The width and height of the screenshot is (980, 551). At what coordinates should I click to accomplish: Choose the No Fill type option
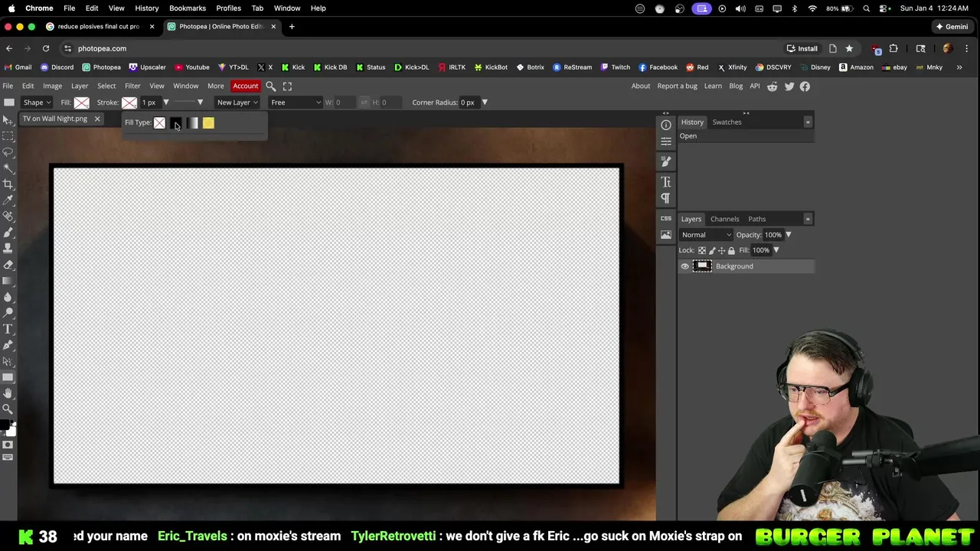point(159,123)
